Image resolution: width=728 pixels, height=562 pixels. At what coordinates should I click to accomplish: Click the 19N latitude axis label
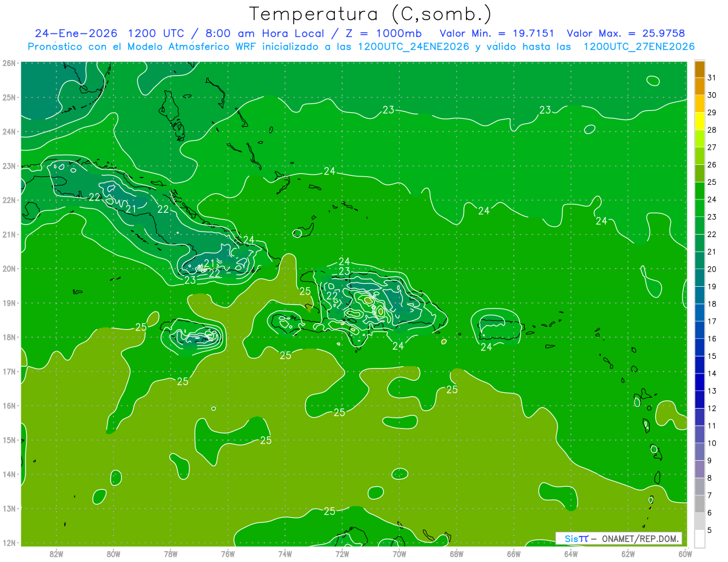(x=8, y=303)
